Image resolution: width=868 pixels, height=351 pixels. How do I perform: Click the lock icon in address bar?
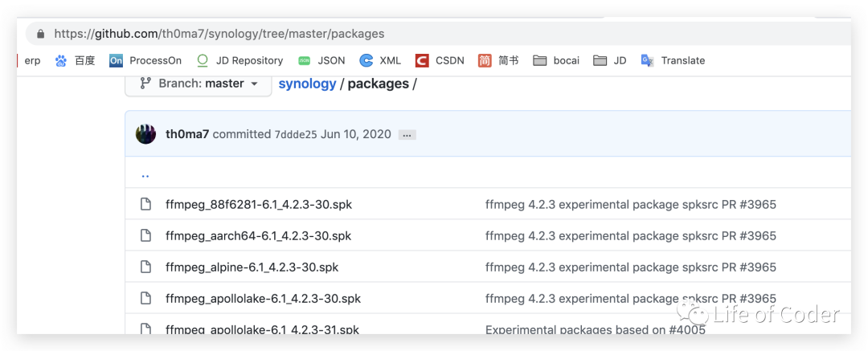tap(40, 34)
